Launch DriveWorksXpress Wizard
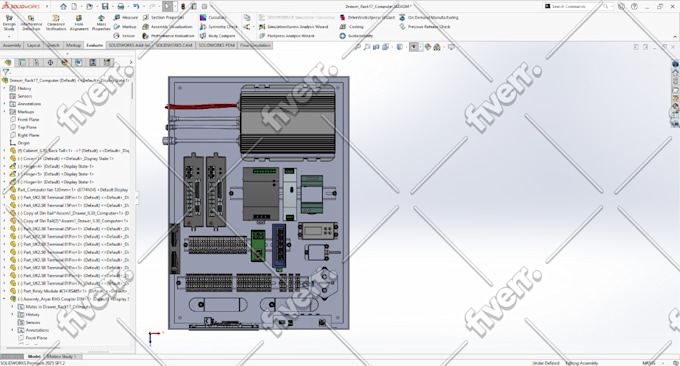This screenshot has width=680, height=366. (x=367, y=17)
